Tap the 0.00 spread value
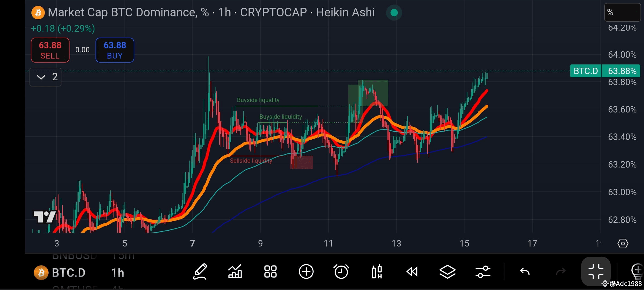The image size is (644, 290). point(82,50)
